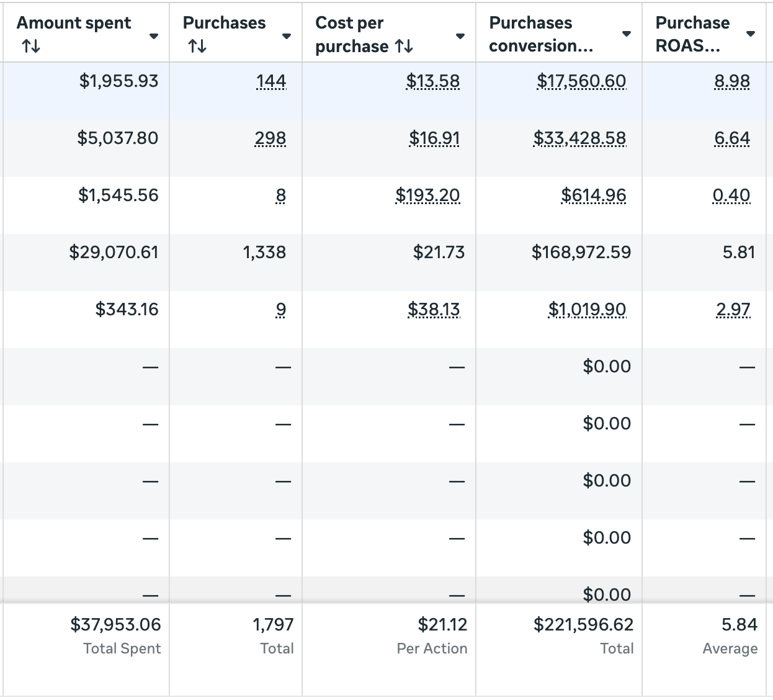Click sort arrows beside Cost per purchase
The image size is (773, 700).
tap(404, 46)
